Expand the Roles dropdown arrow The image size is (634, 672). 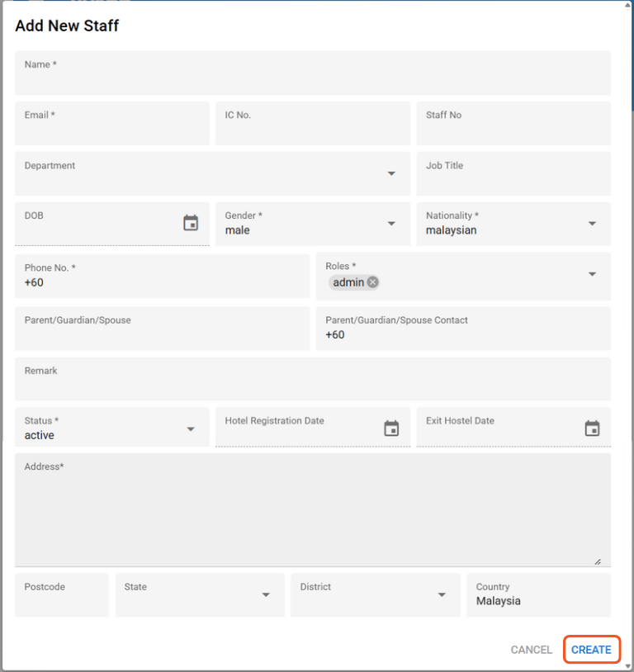(592, 274)
